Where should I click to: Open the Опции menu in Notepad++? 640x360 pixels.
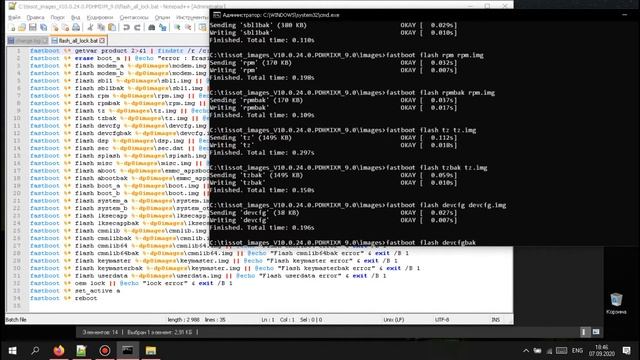(x=162, y=18)
